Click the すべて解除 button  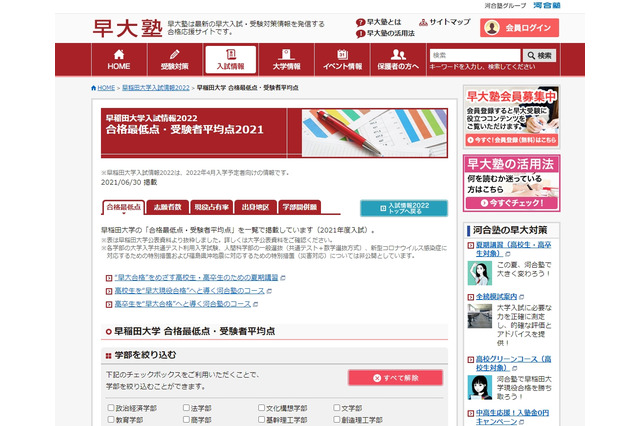point(396,378)
